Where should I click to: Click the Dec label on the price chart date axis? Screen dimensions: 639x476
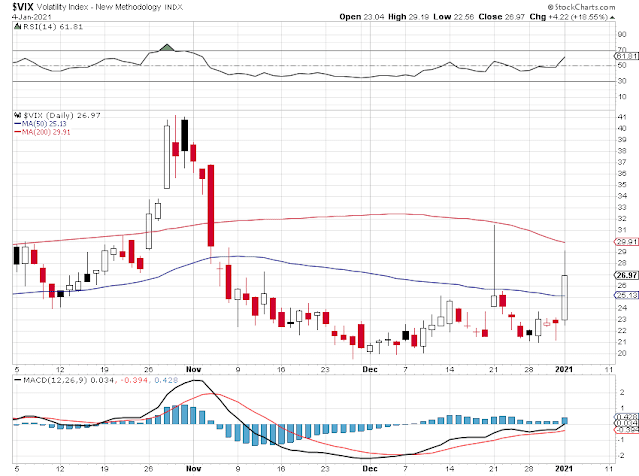coord(370,369)
